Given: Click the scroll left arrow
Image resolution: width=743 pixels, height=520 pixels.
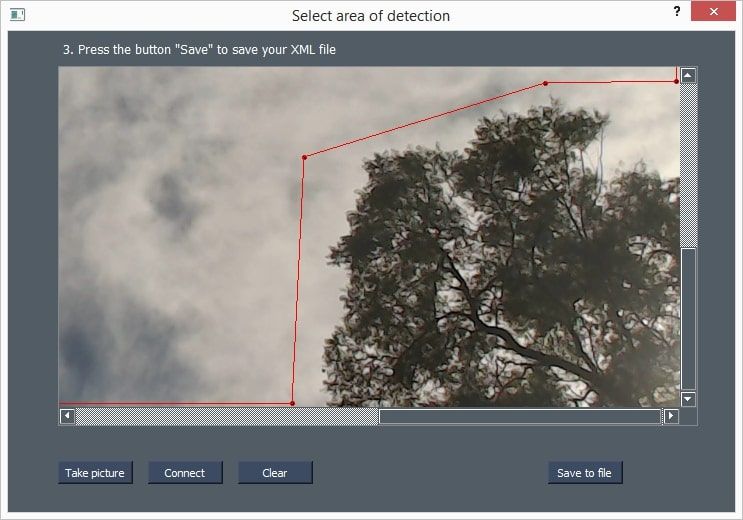Looking at the screenshot, I should [67, 416].
